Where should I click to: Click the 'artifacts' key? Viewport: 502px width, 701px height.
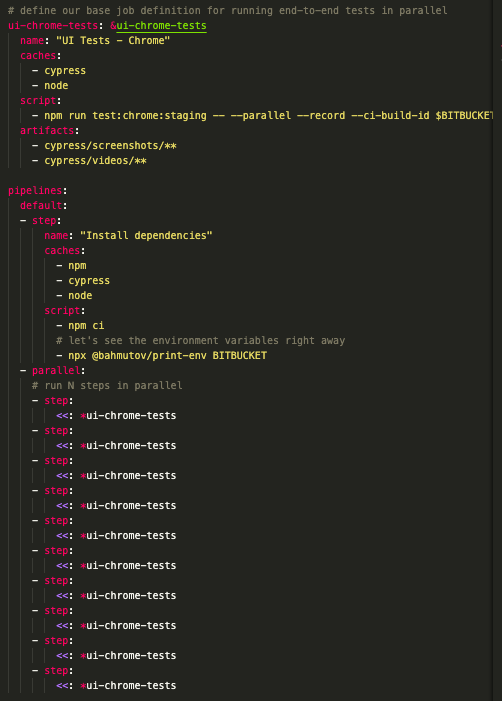point(47,130)
